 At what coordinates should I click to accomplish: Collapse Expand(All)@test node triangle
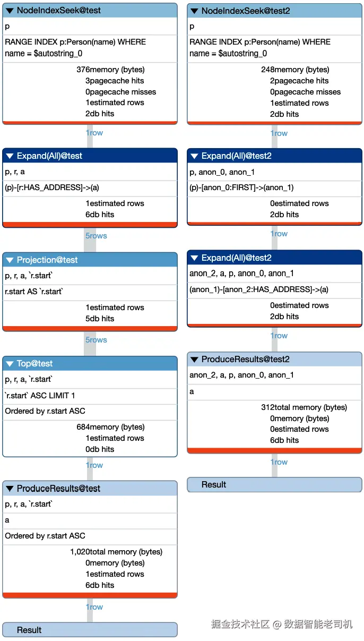(10, 156)
